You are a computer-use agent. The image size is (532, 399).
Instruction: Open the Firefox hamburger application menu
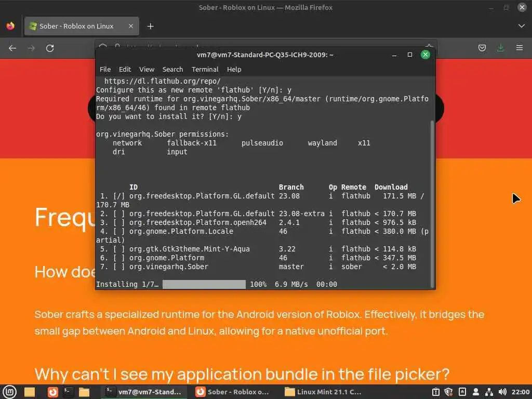pyautogui.click(x=520, y=48)
